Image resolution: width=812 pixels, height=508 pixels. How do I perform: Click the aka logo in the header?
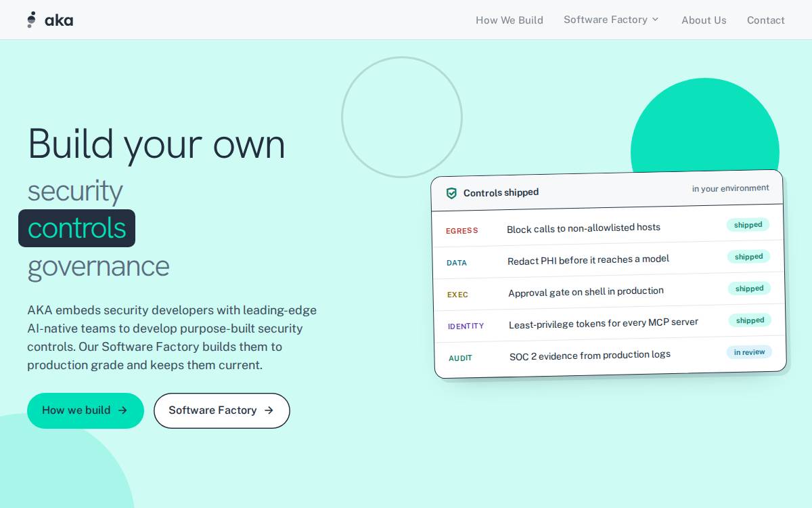click(50, 20)
